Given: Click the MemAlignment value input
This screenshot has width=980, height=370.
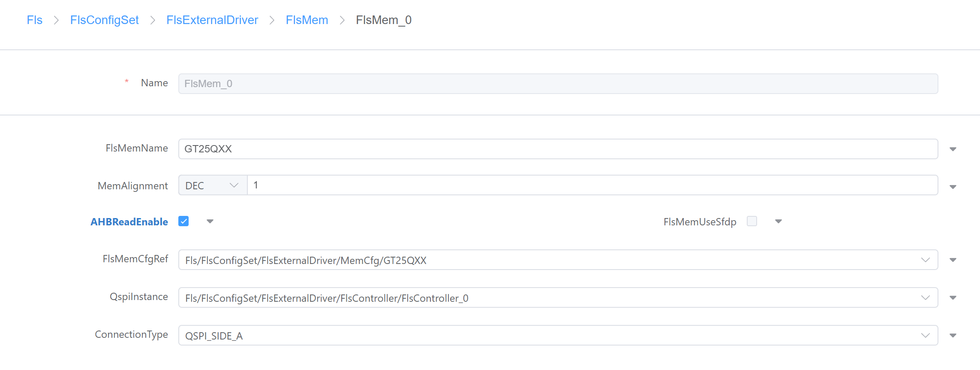Looking at the screenshot, I should (x=592, y=185).
